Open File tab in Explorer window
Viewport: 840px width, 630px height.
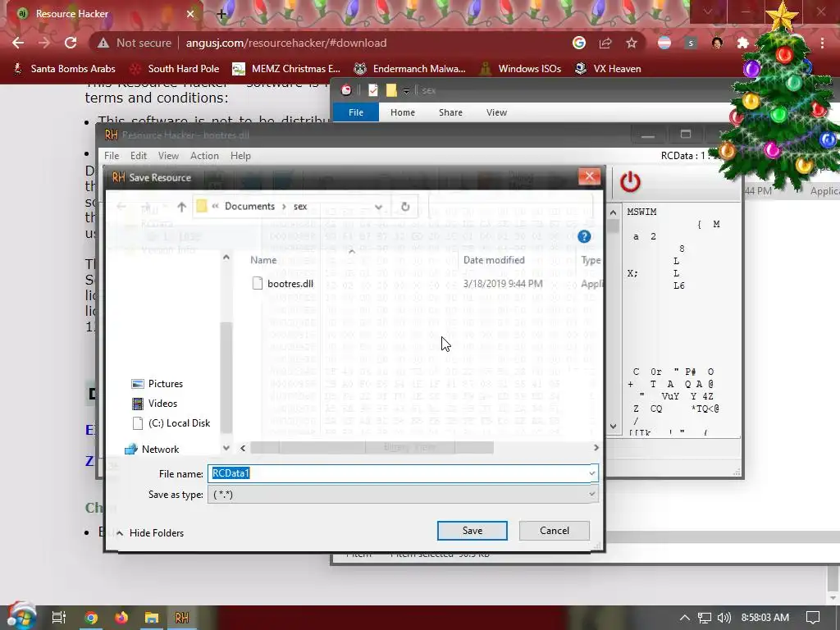click(x=356, y=112)
